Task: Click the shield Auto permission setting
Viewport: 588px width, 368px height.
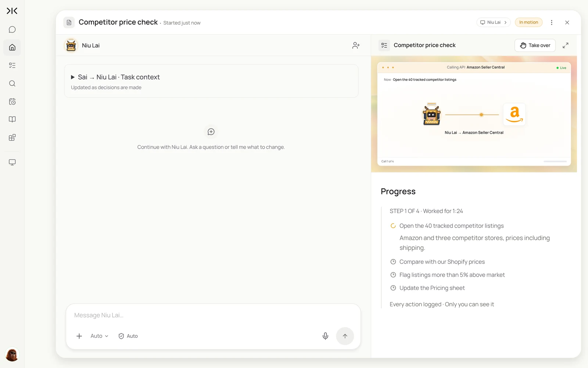Action: point(128,336)
